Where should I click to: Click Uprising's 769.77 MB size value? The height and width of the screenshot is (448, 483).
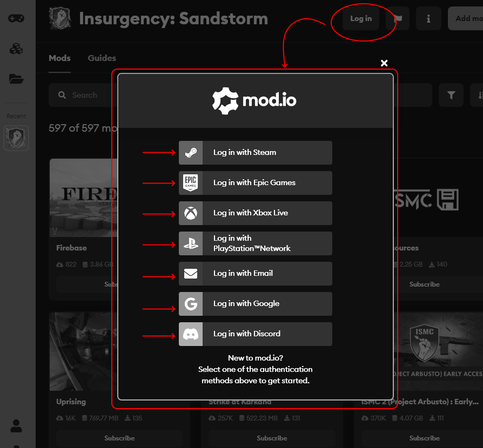[x=104, y=418]
